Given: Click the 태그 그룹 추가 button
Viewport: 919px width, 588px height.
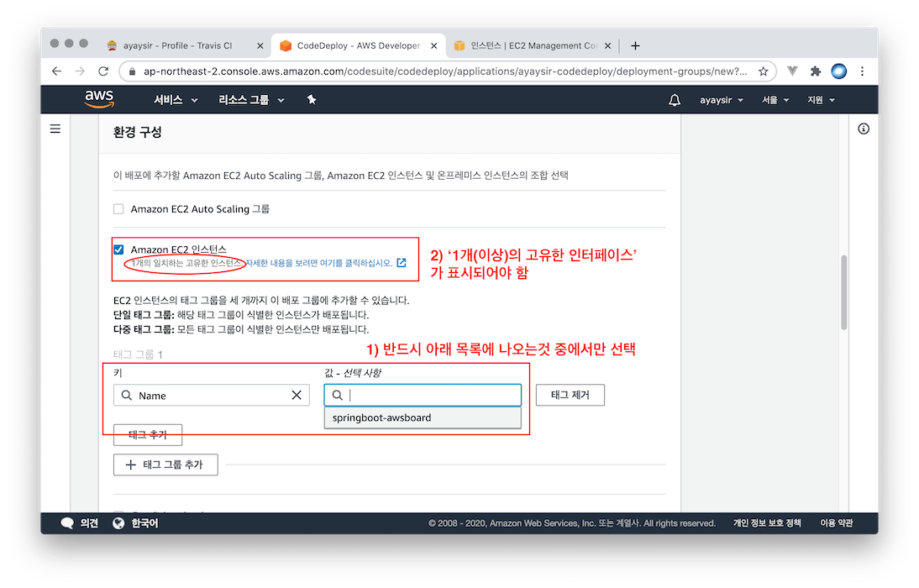Looking at the screenshot, I should (x=165, y=465).
